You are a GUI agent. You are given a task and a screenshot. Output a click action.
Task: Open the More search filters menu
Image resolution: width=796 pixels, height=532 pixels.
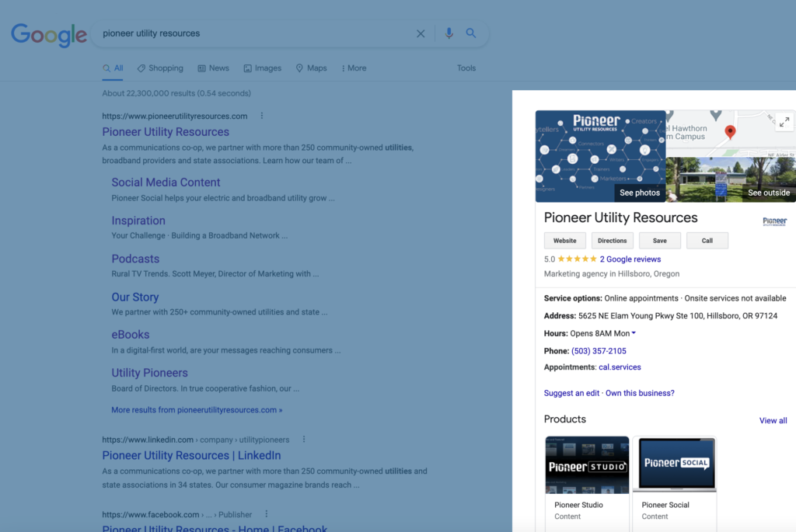point(354,68)
